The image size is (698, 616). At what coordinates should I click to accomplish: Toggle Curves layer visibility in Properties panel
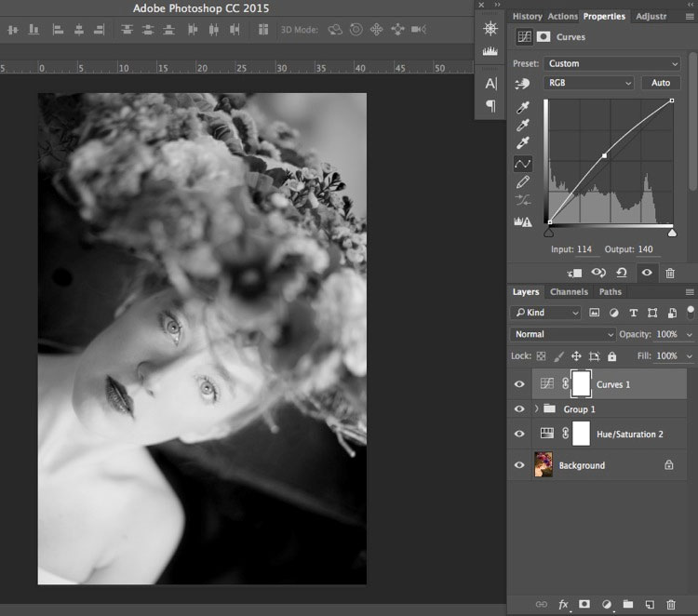pos(647,273)
